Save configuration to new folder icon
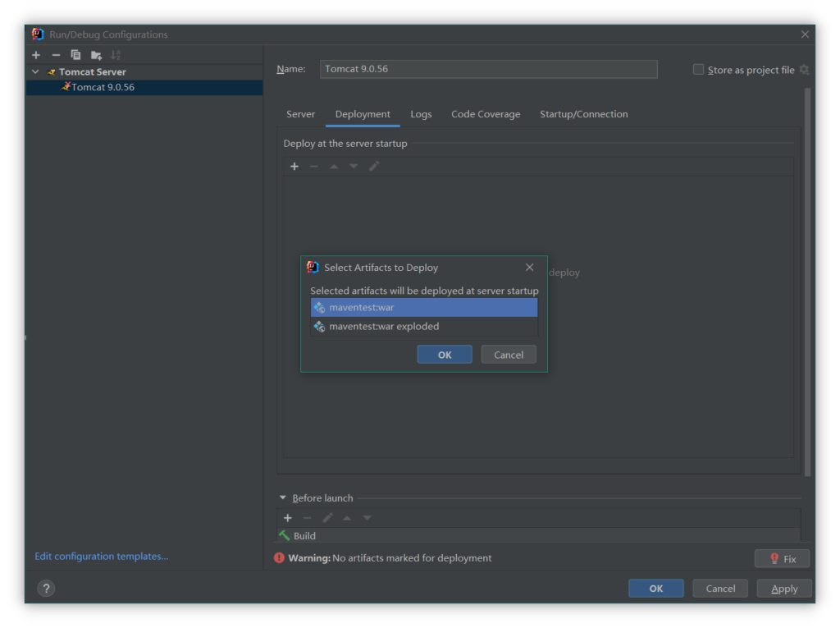 point(96,55)
